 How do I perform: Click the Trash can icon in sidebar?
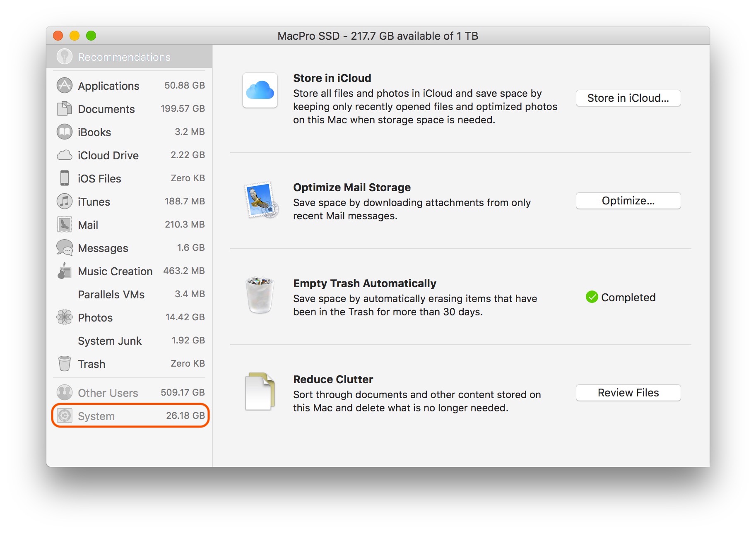64,363
